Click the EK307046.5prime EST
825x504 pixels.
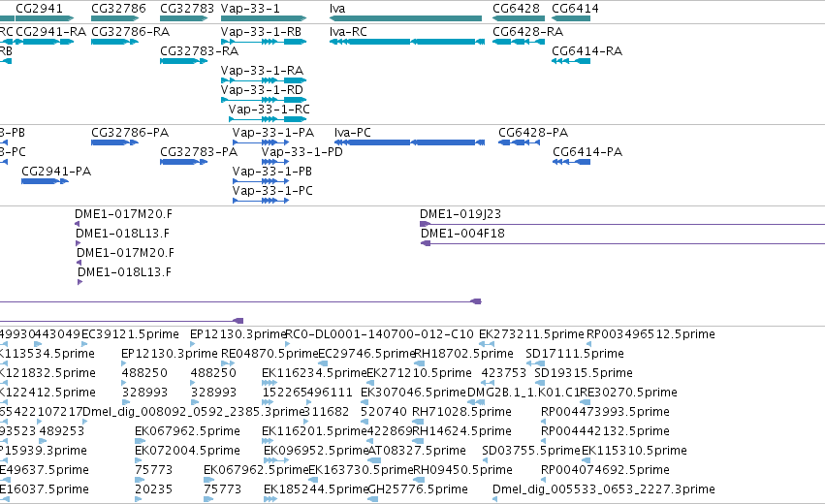pos(414,393)
